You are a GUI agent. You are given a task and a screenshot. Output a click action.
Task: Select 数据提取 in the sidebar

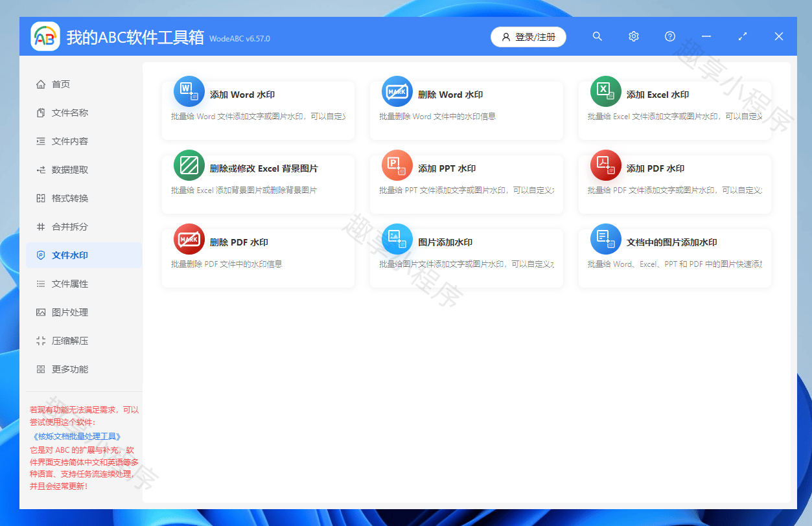point(84,170)
